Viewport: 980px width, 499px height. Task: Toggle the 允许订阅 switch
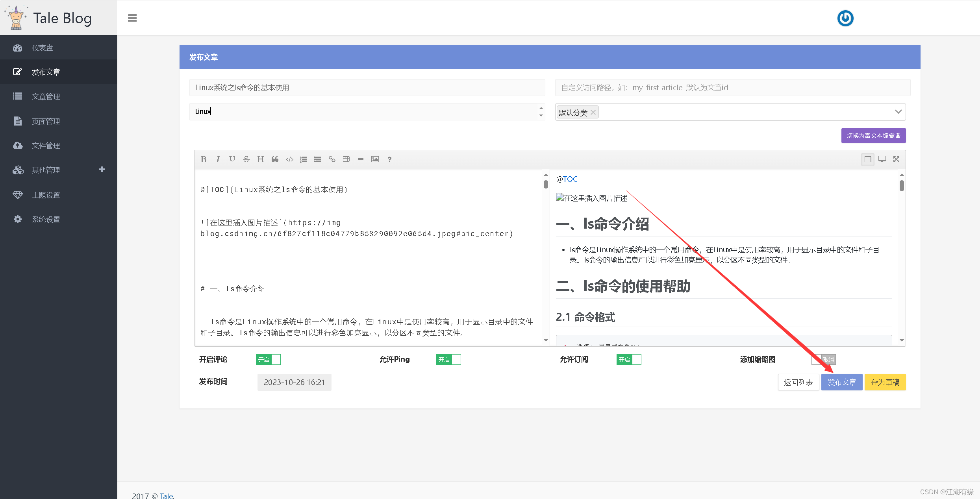click(629, 359)
